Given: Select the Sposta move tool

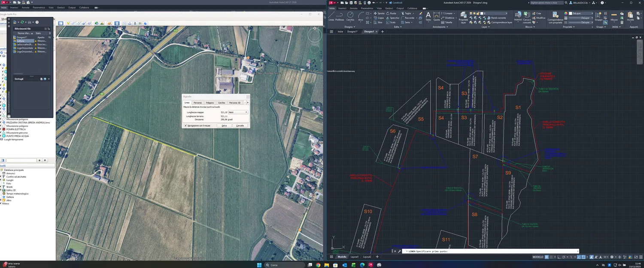Looking at the screenshot, I should 379,13.
